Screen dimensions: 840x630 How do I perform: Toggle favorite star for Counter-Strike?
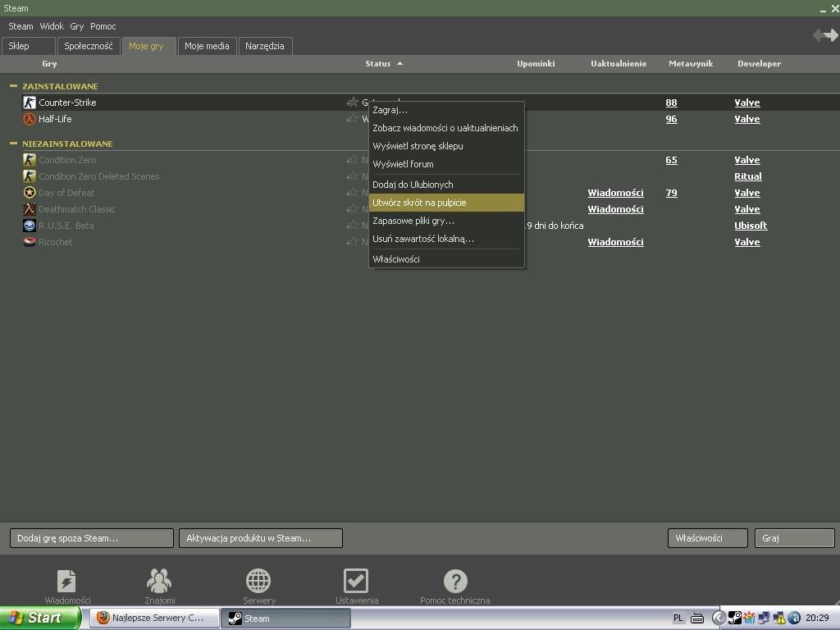coord(352,103)
